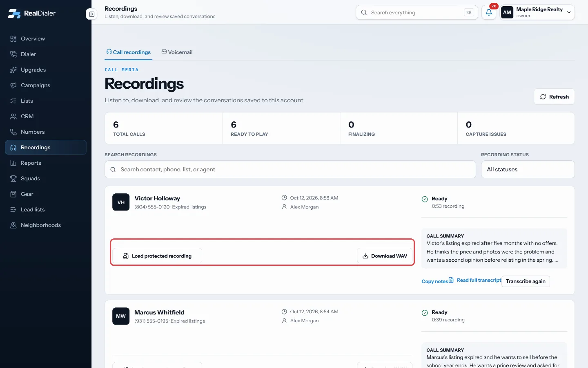Image resolution: width=588 pixels, height=368 pixels.
Task: Click the Victor Holloway contact name
Action: (x=157, y=198)
